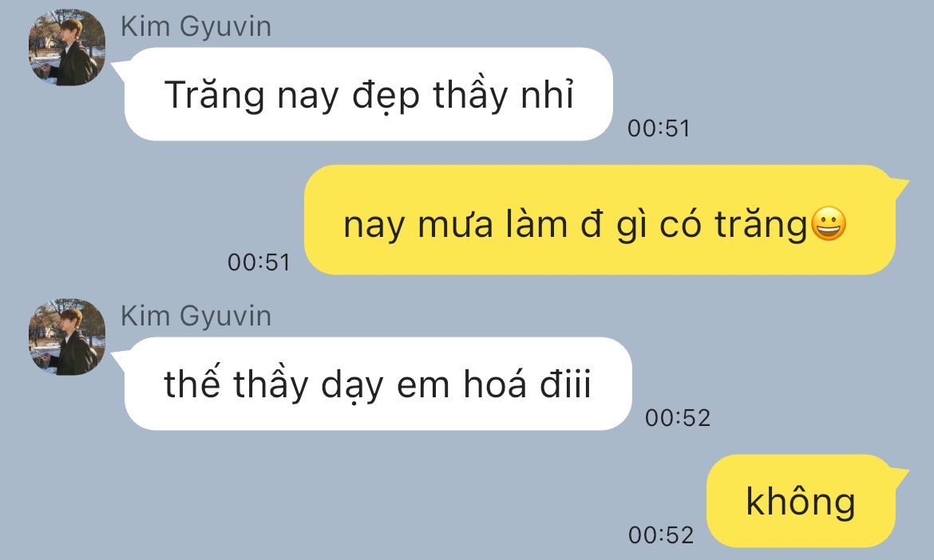
Task: Select the "thế thầy dạy em hoá điii" bubble
Action: tap(378, 384)
